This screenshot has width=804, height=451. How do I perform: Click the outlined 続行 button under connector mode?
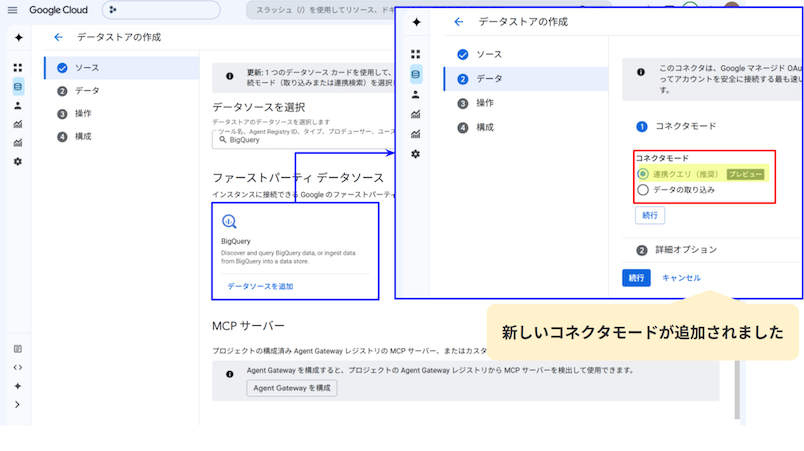[x=650, y=215]
